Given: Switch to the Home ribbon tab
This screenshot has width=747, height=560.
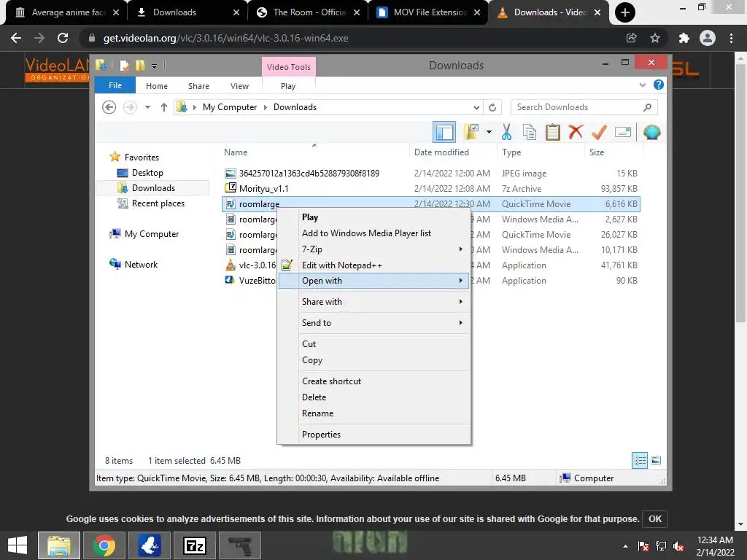Looking at the screenshot, I should pos(157,86).
